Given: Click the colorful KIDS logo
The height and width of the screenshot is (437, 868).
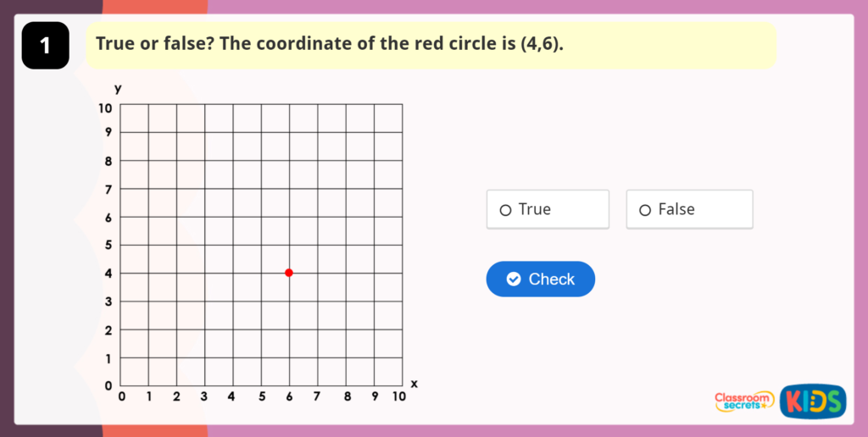Looking at the screenshot, I should click(x=812, y=401).
